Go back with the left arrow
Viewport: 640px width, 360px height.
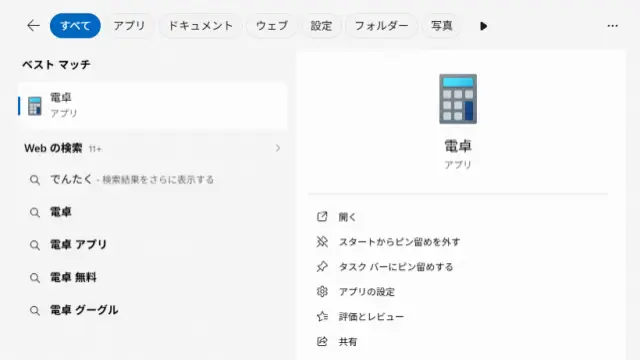tap(33, 26)
